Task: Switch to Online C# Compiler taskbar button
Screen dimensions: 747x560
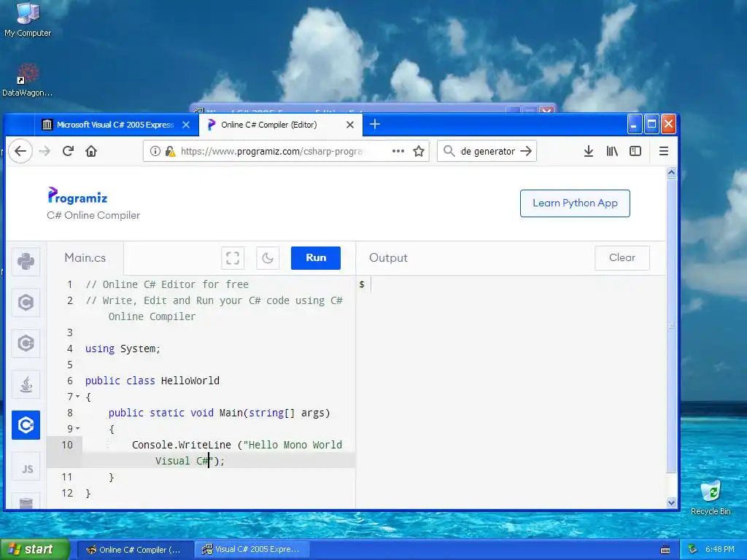Action: (x=135, y=550)
